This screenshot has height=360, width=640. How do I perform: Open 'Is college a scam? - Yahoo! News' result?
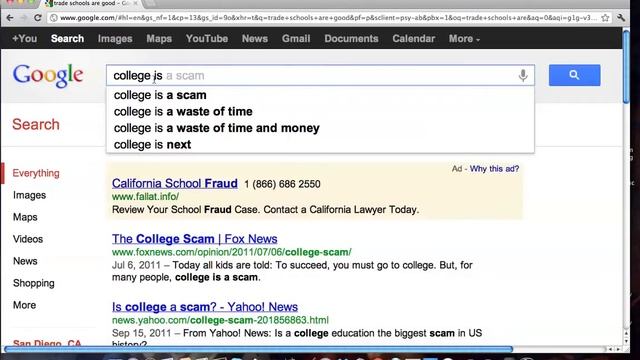pyautogui.click(x=205, y=307)
